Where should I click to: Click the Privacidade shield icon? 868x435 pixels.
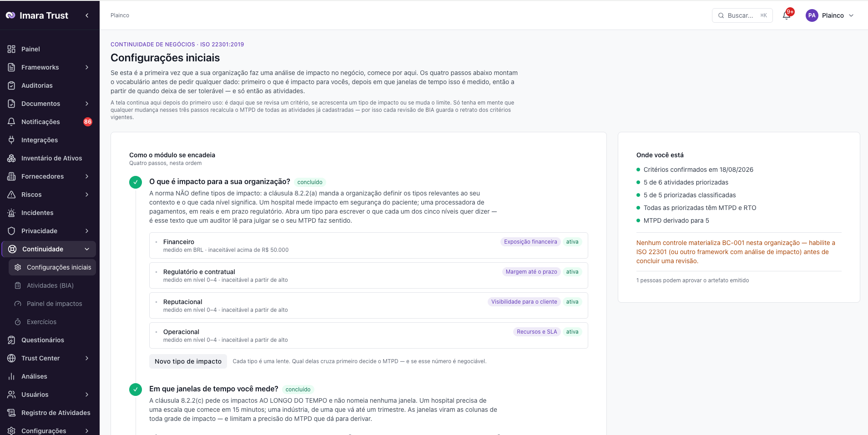click(11, 231)
